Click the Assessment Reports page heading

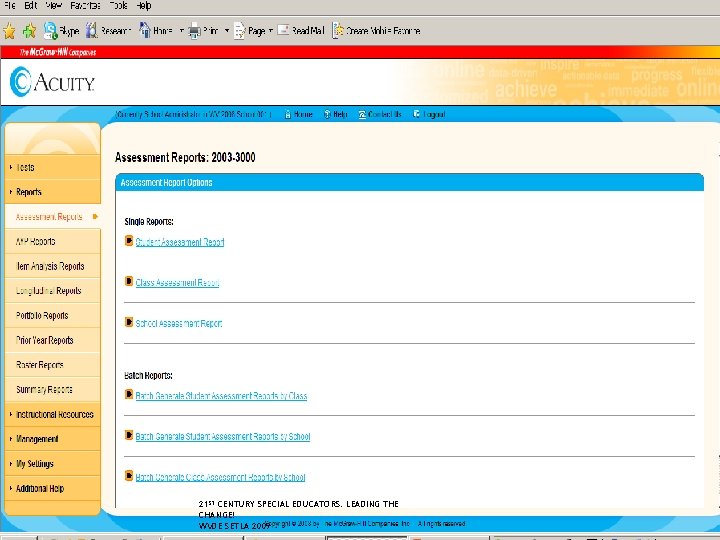(x=185, y=158)
